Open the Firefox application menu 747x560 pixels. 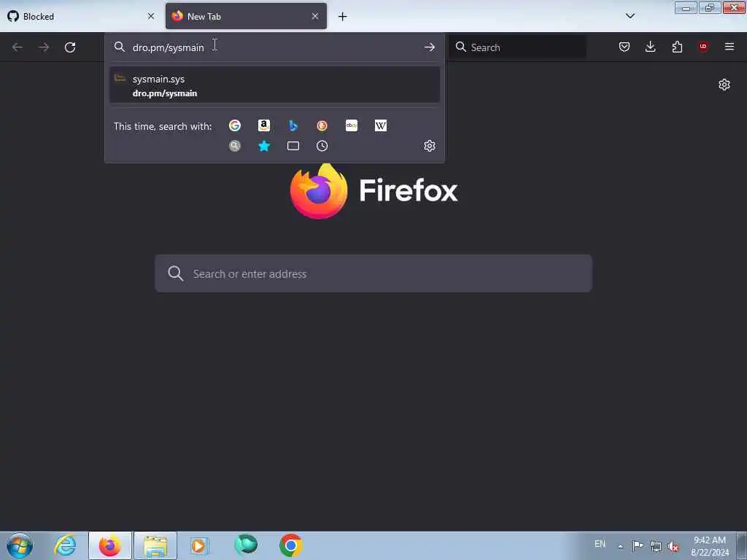click(729, 47)
